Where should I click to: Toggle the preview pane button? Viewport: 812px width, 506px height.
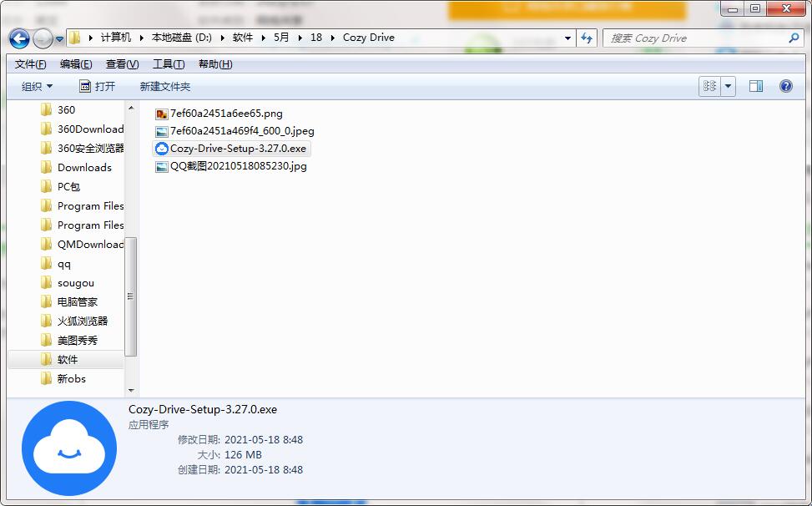[755, 86]
